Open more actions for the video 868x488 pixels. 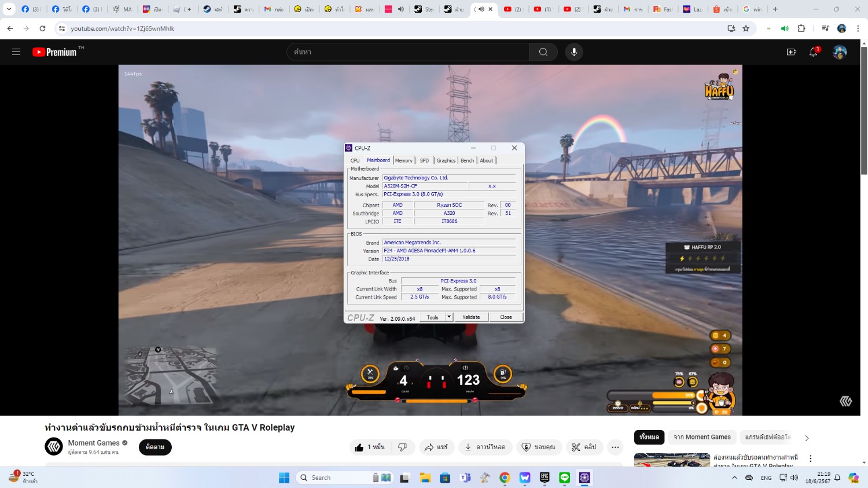click(x=615, y=447)
